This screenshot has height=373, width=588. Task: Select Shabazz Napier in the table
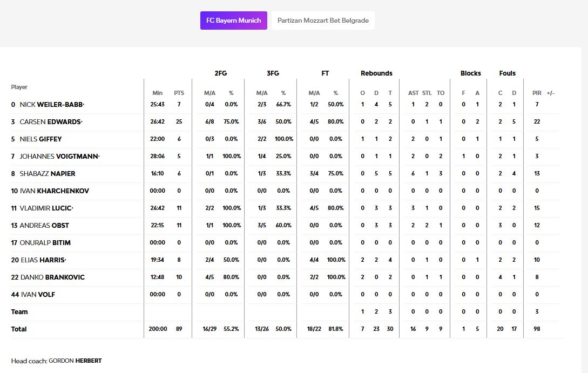point(48,174)
